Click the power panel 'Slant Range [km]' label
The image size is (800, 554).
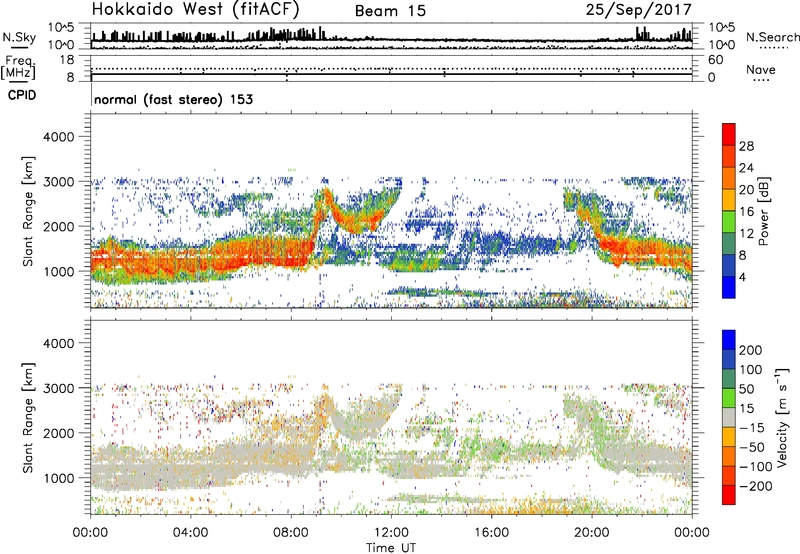(x=28, y=211)
